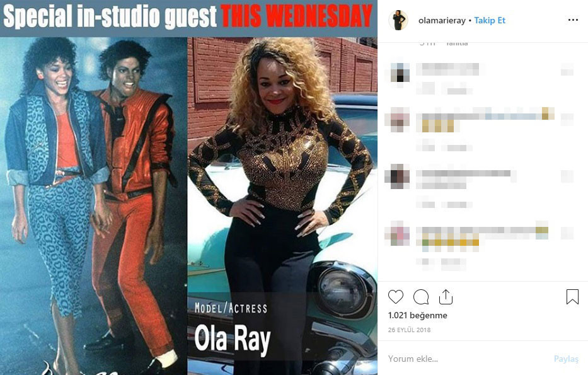View who liked via 1.021 beğenme
This screenshot has height=375, width=588.
click(417, 315)
